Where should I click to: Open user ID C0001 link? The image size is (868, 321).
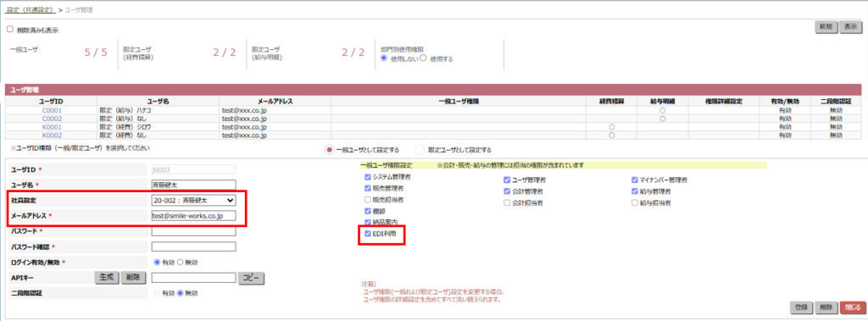pyautogui.click(x=52, y=110)
